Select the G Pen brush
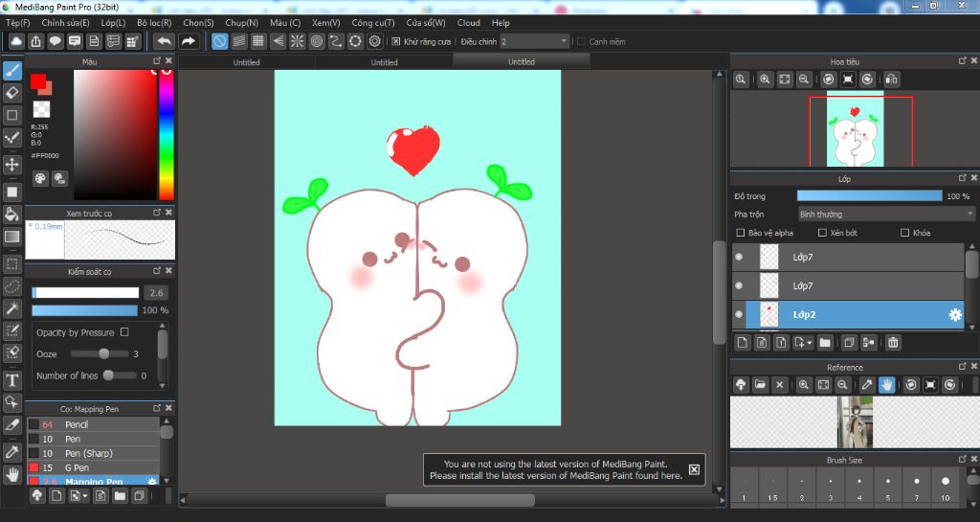This screenshot has height=522, width=980. (93, 467)
